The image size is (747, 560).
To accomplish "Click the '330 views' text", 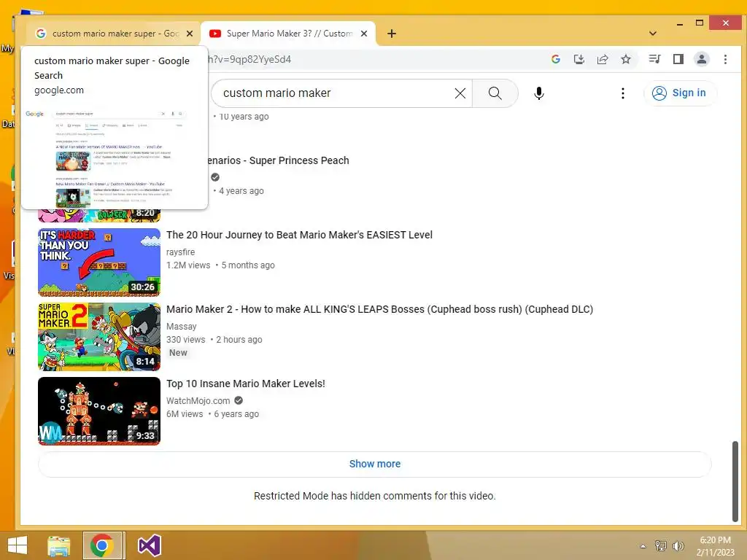I will pyautogui.click(x=186, y=340).
